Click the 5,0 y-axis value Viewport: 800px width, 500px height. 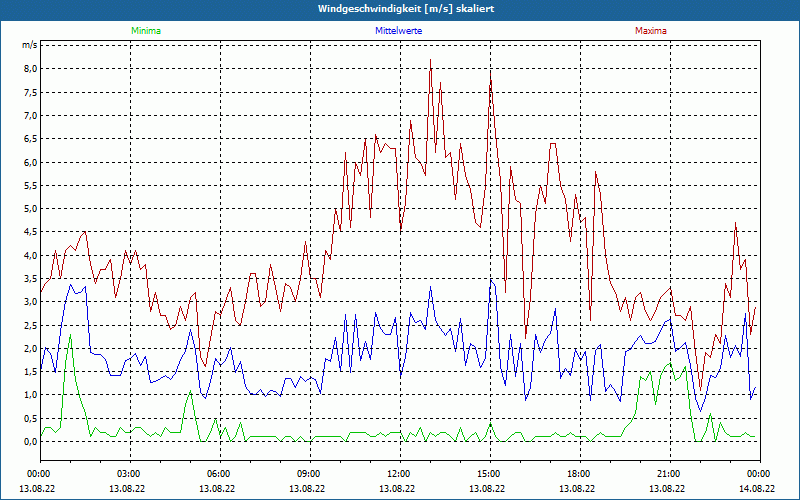tap(31, 209)
